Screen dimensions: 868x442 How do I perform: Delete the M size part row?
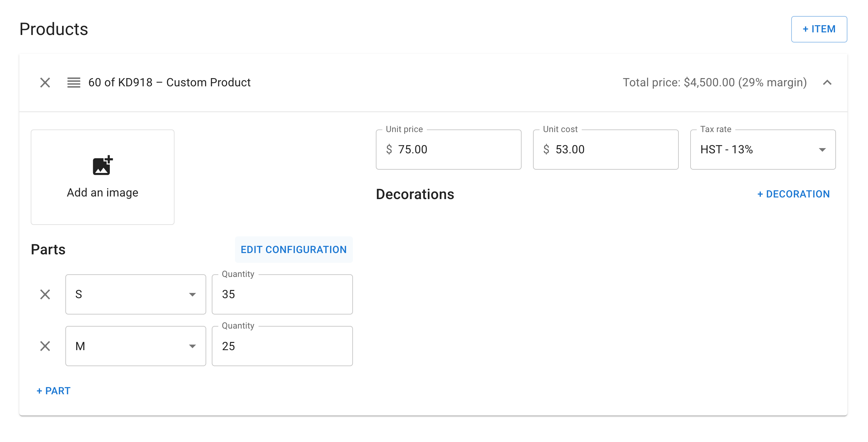(45, 346)
